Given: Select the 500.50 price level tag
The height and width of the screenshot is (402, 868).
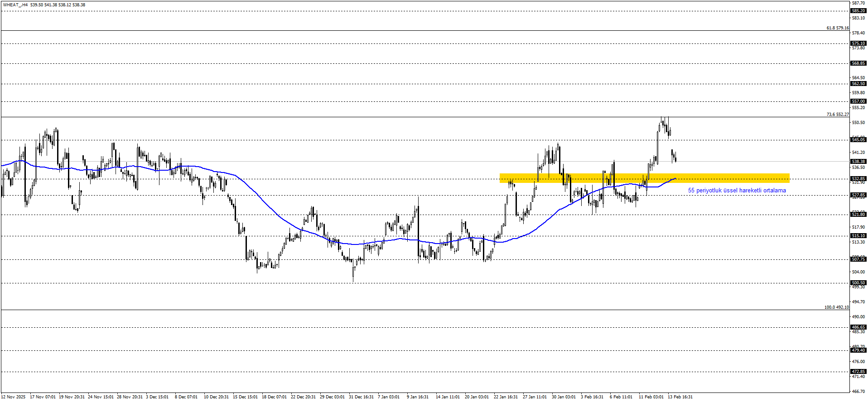Looking at the screenshot, I should tap(858, 283).
